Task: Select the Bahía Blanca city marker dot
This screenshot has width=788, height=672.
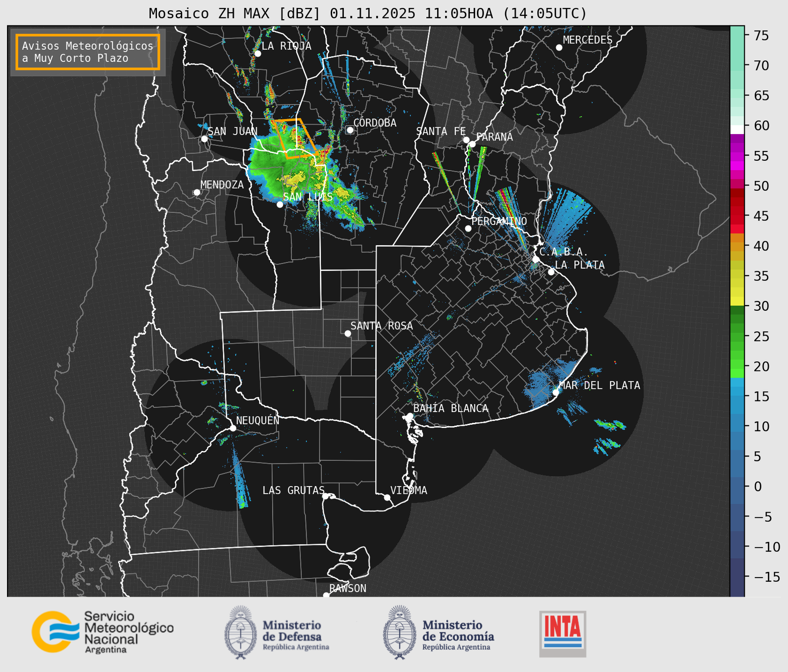Action: pyautogui.click(x=410, y=416)
